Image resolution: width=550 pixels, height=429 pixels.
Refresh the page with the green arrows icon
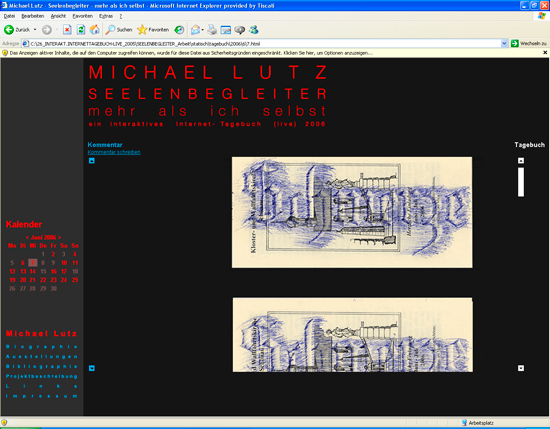pos(81,30)
